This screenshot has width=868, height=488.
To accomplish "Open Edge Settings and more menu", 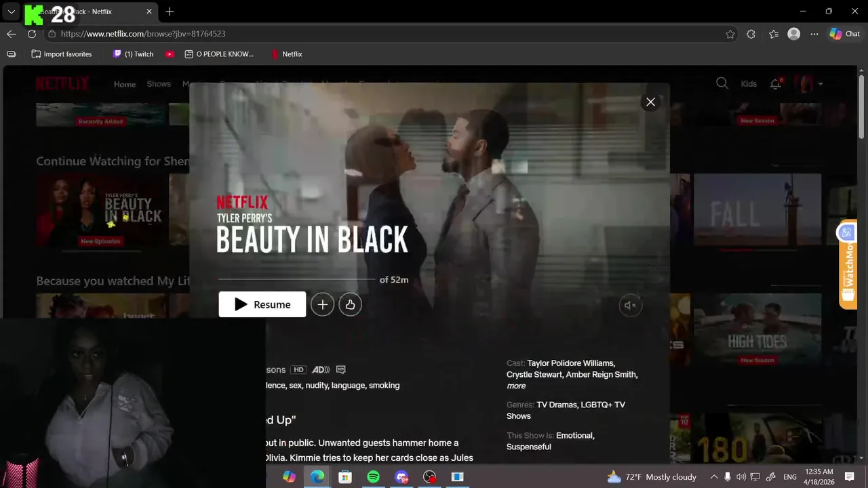I will tap(814, 34).
